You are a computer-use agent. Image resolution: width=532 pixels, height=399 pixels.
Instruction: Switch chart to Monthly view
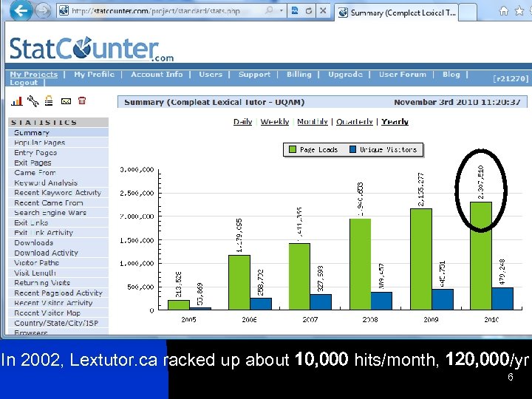(x=313, y=122)
